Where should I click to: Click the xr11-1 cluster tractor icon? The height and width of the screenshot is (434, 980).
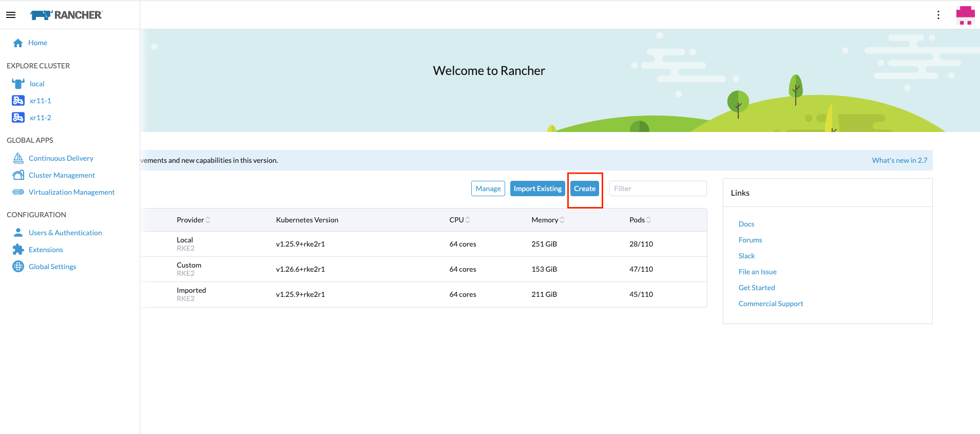point(18,101)
